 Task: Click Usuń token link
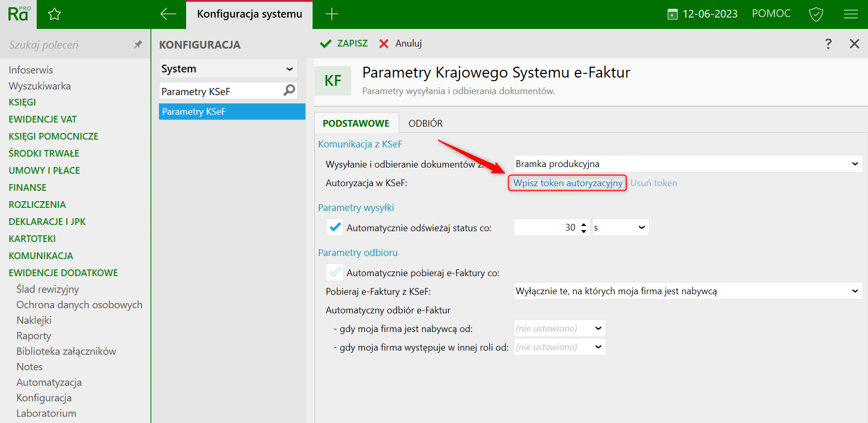[653, 183]
